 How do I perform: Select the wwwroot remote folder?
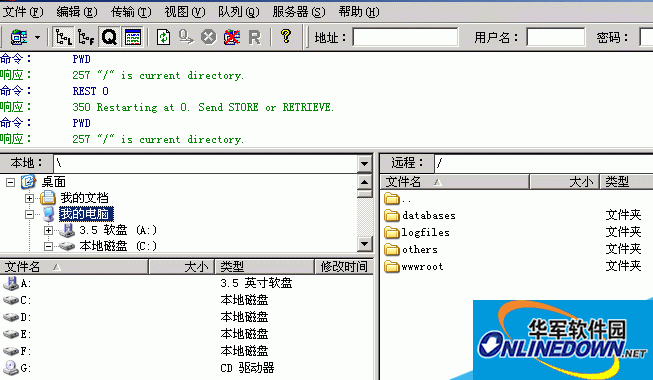tap(414, 267)
